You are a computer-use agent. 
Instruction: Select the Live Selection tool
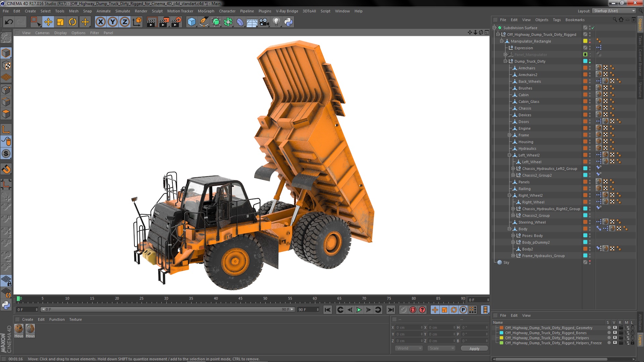click(35, 22)
